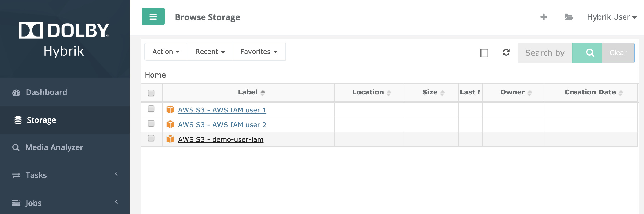The height and width of the screenshot is (214, 644).
Task: Check the box for AWS IAM user 2
Action: pos(151,123)
